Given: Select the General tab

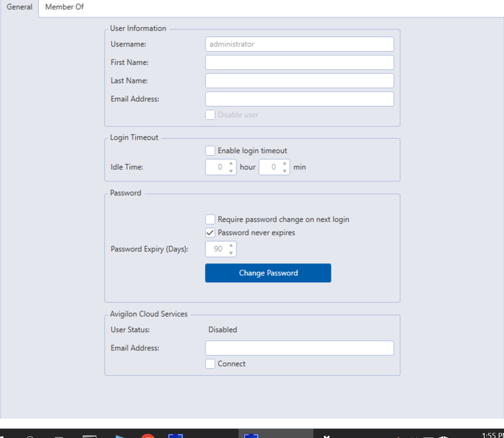Looking at the screenshot, I should pyautogui.click(x=19, y=7).
